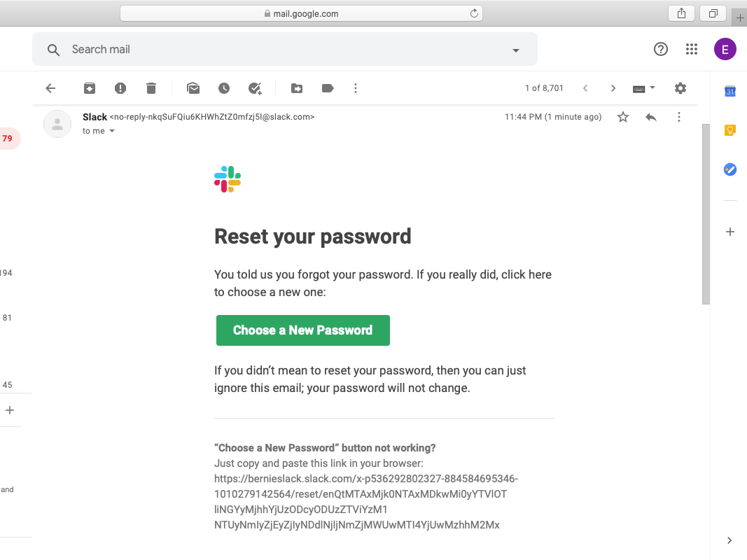Expand the "to me" recipient details
The image size is (747, 560).
112,131
